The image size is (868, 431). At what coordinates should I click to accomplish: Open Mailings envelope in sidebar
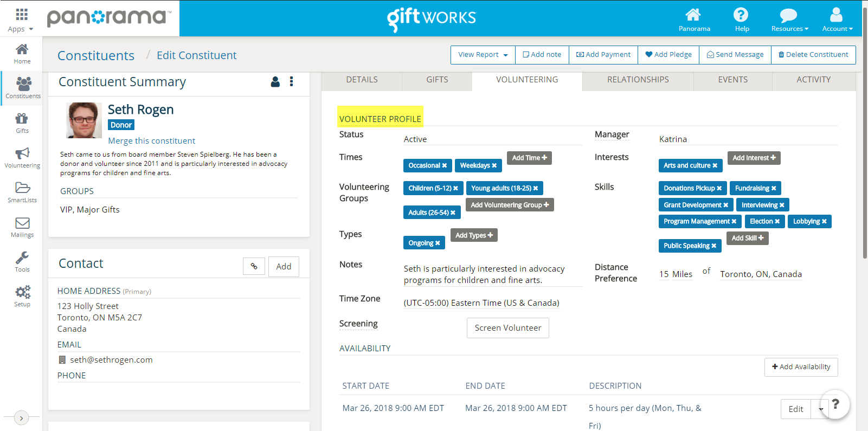[22, 227]
